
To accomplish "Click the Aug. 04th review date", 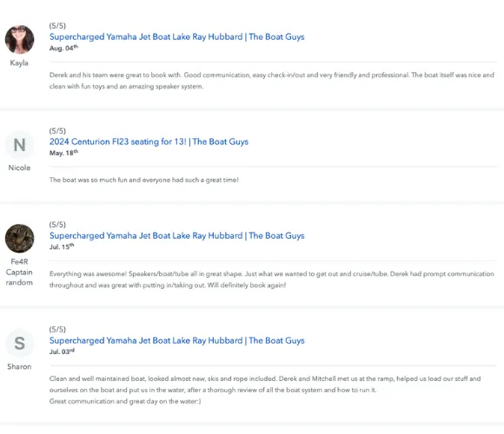I will [x=63, y=48].
